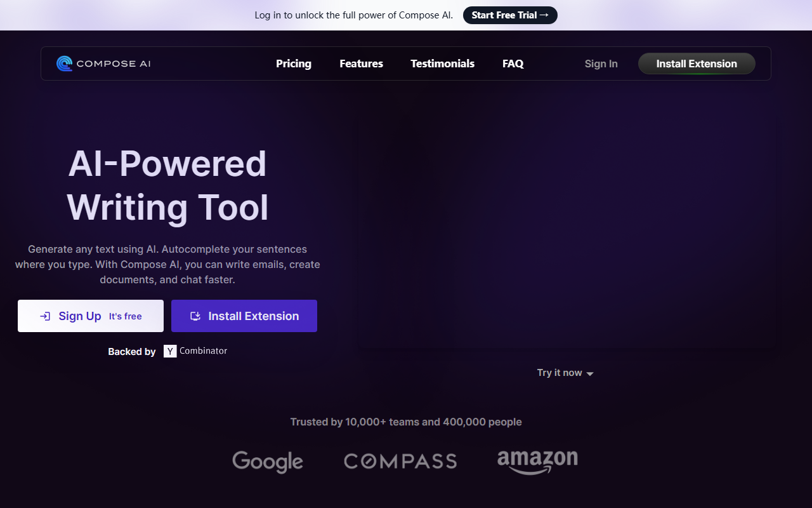Click the Generate any text using AI paragraph
The width and height of the screenshot is (812, 508).
pyautogui.click(x=167, y=264)
